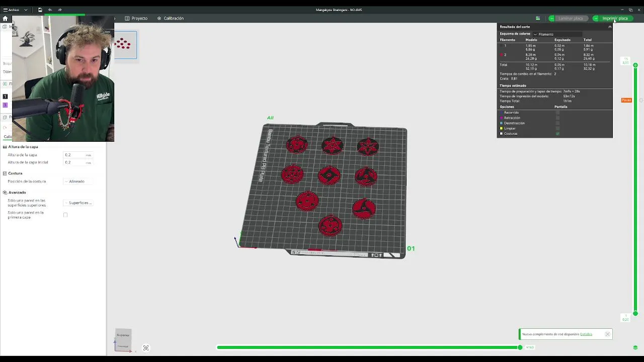
Task: Click the Laminar placa button
Action: pos(570,19)
